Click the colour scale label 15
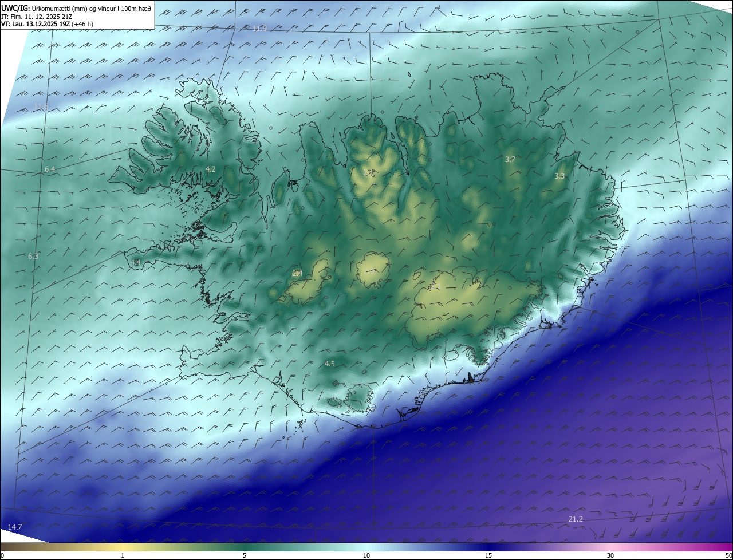 pyautogui.click(x=488, y=555)
